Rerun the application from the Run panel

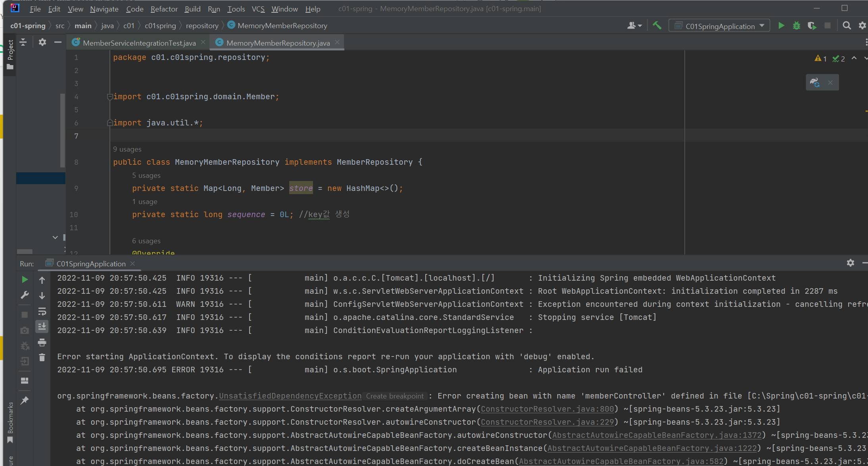click(25, 280)
